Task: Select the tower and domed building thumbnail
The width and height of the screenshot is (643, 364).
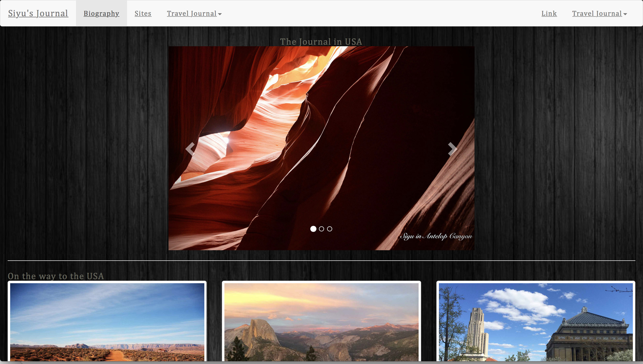Action: (536, 322)
